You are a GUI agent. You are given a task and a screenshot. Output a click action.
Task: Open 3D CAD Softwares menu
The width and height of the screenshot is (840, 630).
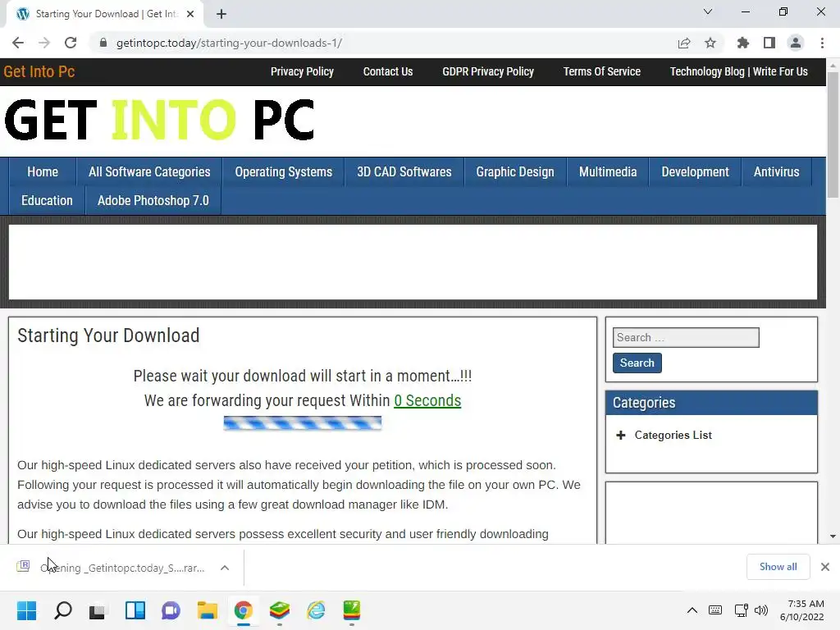click(x=404, y=172)
